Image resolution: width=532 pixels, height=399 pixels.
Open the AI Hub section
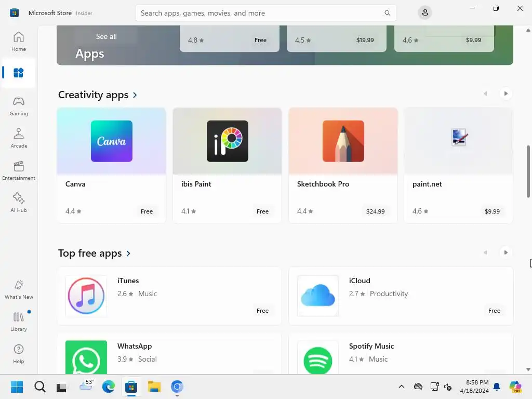19,203
